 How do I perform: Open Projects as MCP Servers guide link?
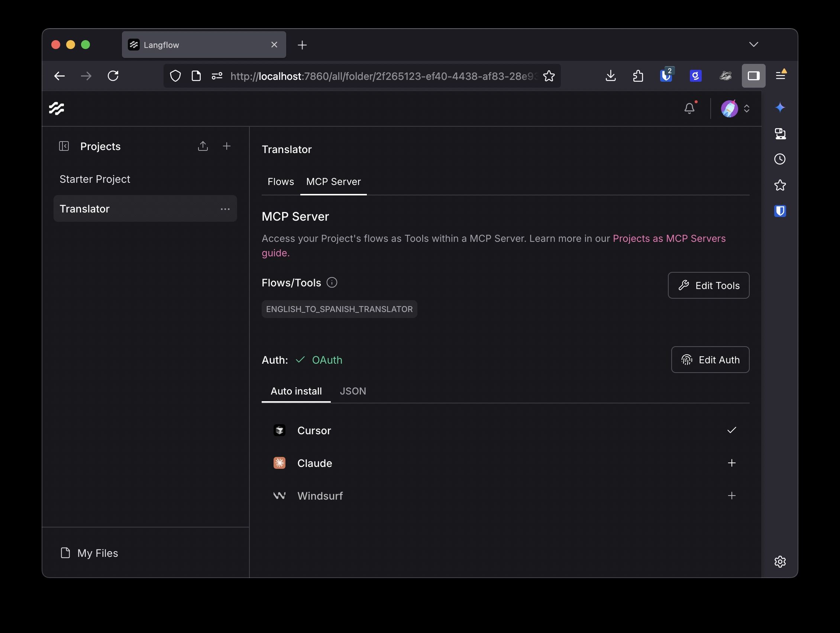click(x=669, y=239)
